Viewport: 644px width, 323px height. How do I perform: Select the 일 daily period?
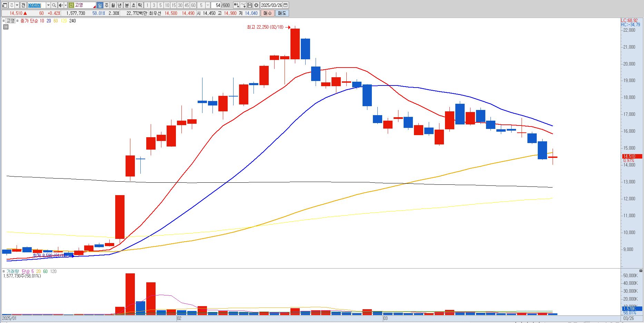(100, 5)
